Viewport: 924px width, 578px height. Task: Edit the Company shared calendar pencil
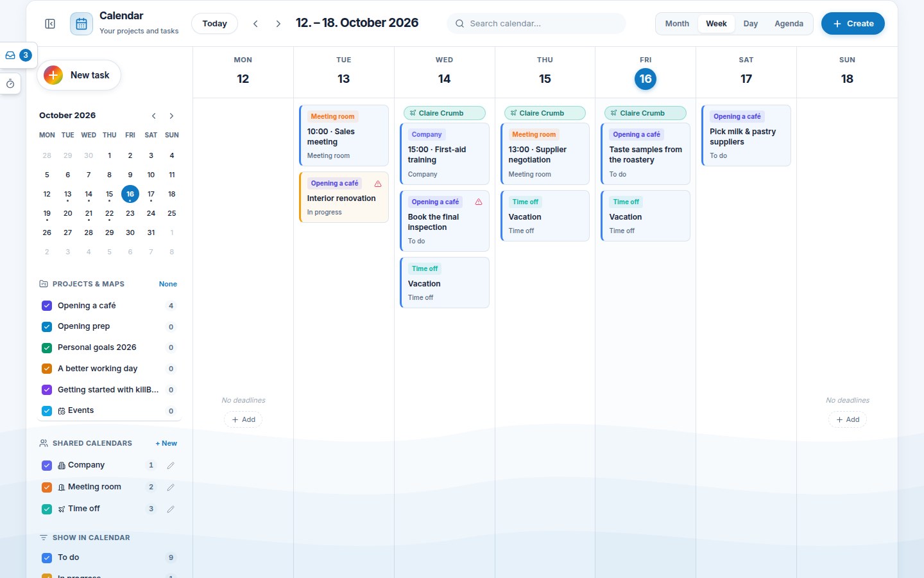point(171,466)
